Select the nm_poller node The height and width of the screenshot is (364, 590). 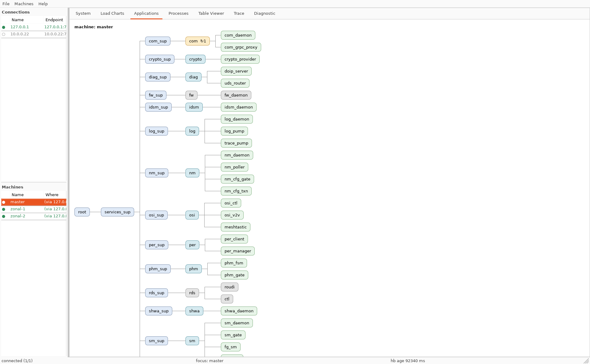pyautogui.click(x=234, y=167)
